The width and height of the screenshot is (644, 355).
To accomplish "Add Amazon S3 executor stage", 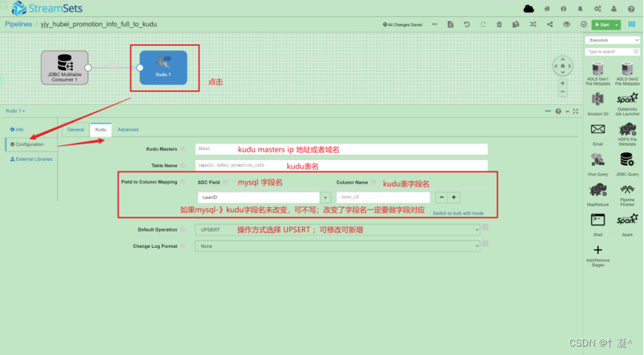I will [597, 104].
